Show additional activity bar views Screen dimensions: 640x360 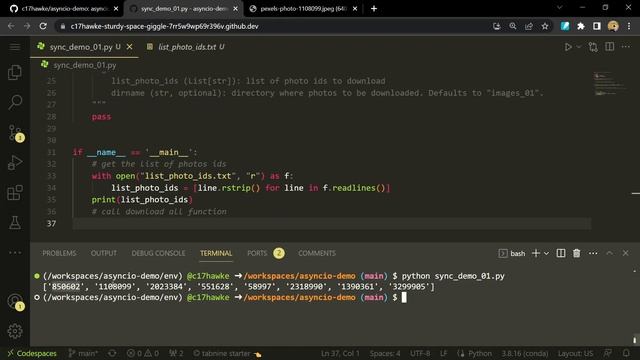point(15,253)
